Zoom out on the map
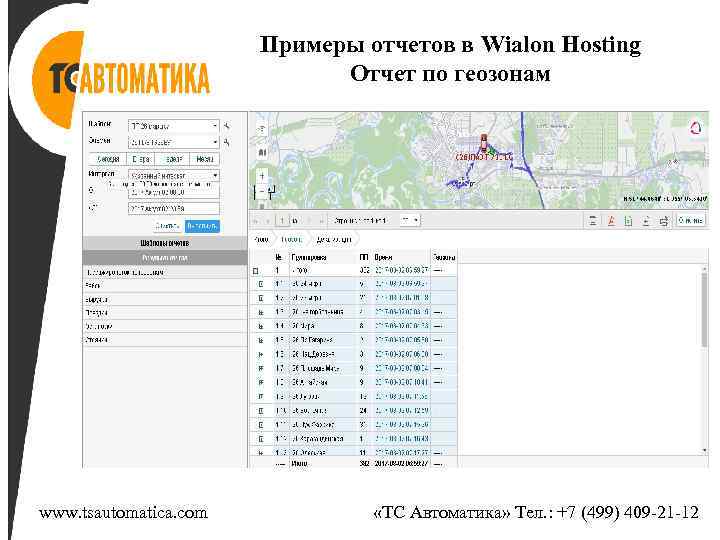The image size is (720, 540). [x=262, y=191]
